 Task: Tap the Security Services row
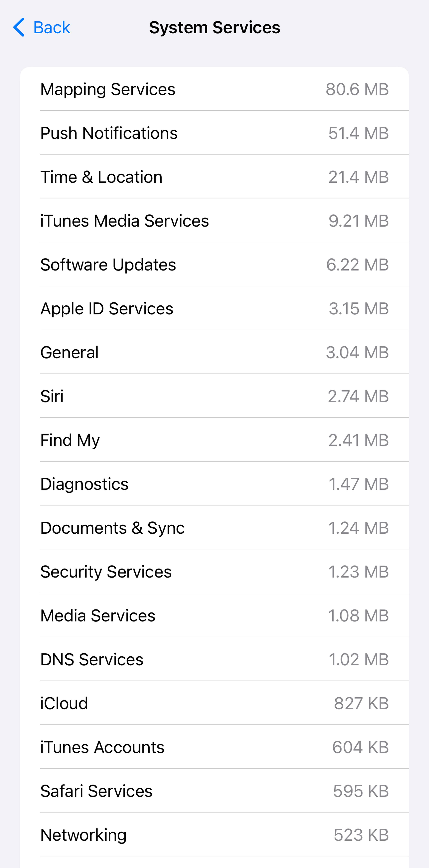pyautogui.click(x=214, y=571)
